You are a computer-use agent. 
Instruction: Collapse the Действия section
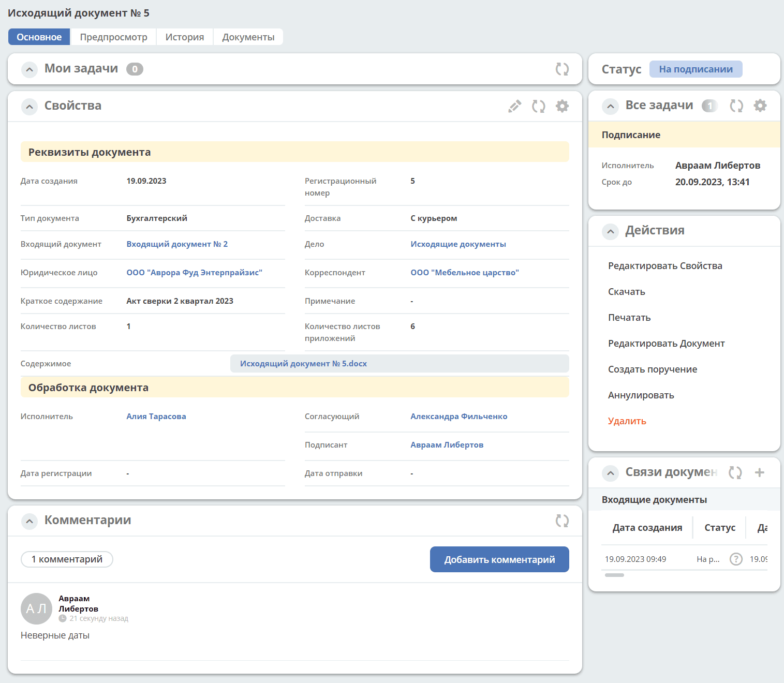[611, 231]
